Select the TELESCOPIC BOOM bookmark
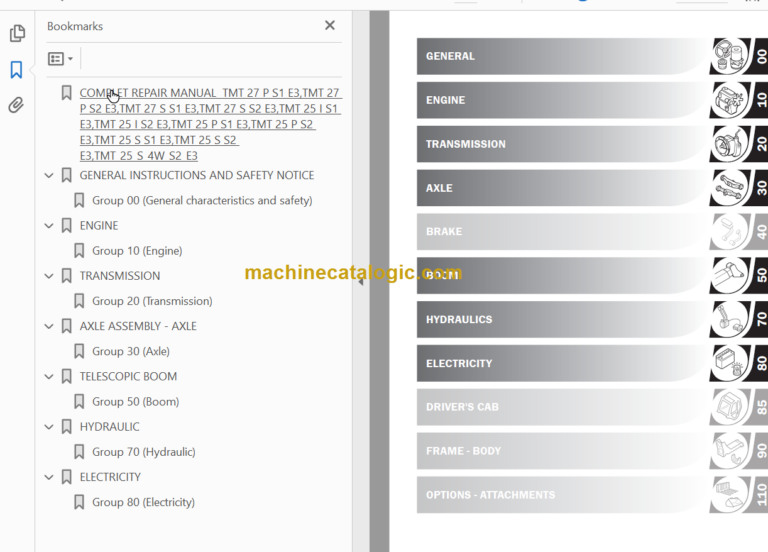The image size is (768, 552). [128, 377]
